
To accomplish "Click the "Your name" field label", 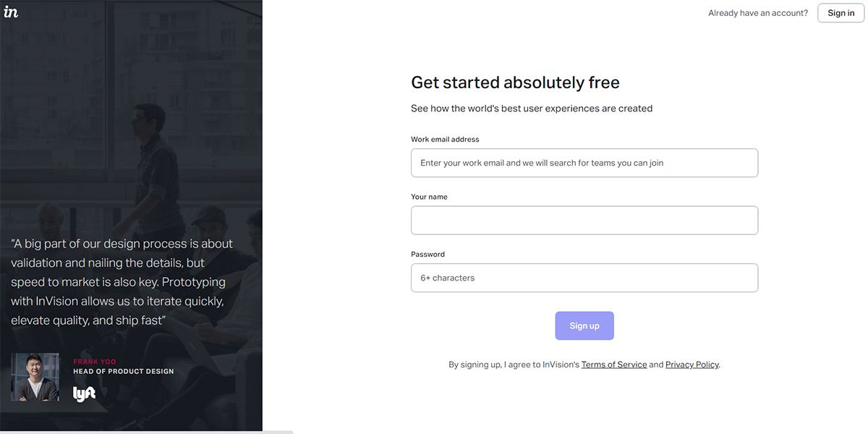I will point(429,197).
